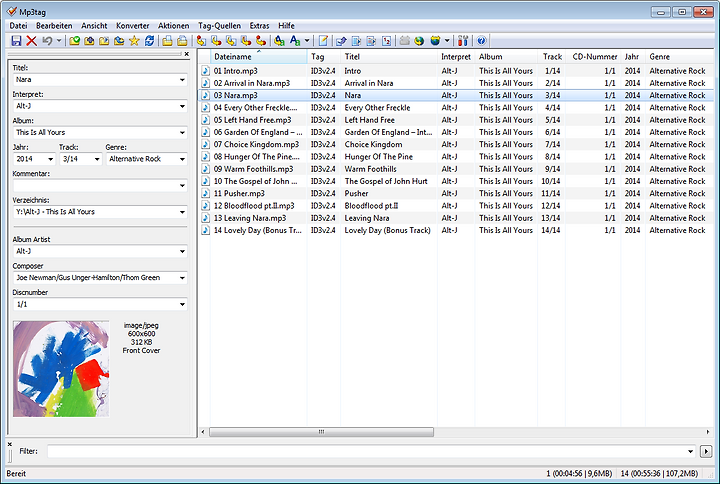Open the Bearbeiten menu
The image size is (720, 484).
54,26
